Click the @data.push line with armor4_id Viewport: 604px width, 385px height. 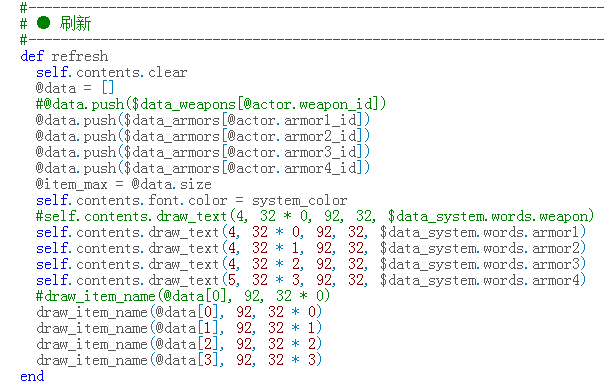[x=203, y=168]
